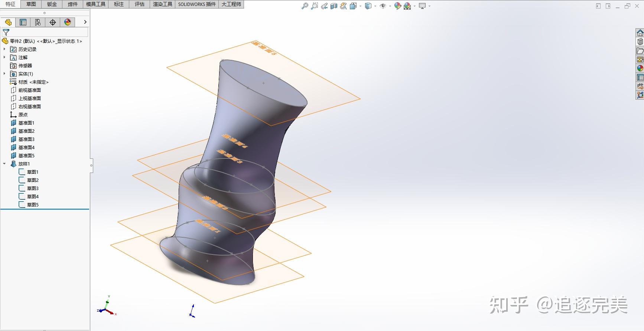Switch to the PropertyManager tab
Image resolution: width=644 pixels, height=331 pixels.
click(x=23, y=22)
